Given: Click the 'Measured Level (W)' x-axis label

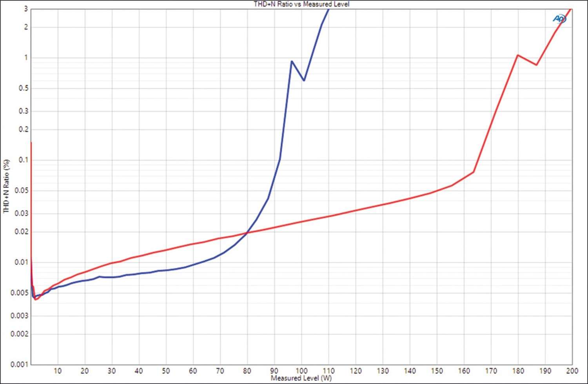Looking at the screenshot, I should pos(301,378).
